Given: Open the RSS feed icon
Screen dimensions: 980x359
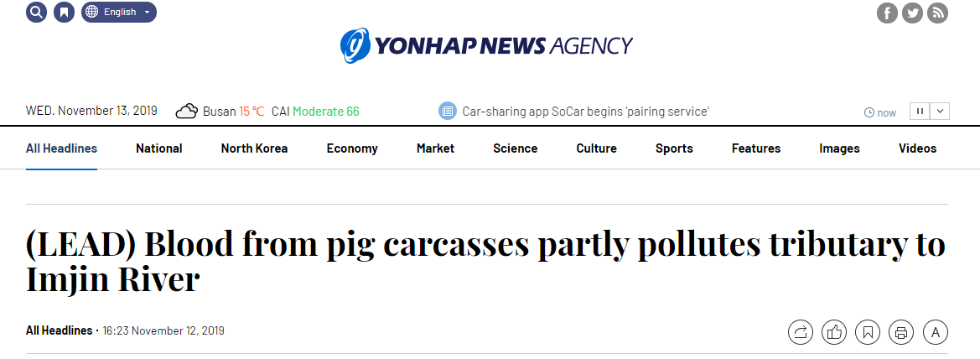Looking at the screenshot, I should 937,13.
